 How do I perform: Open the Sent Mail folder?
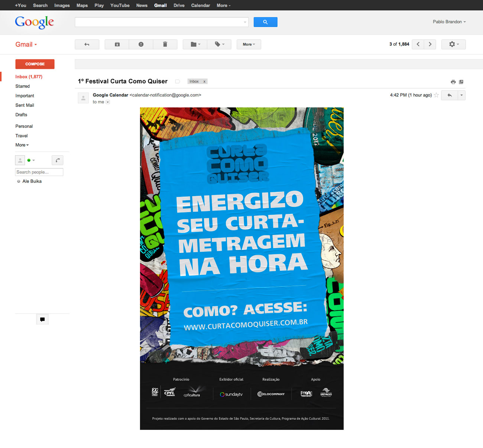click(25, 105)
